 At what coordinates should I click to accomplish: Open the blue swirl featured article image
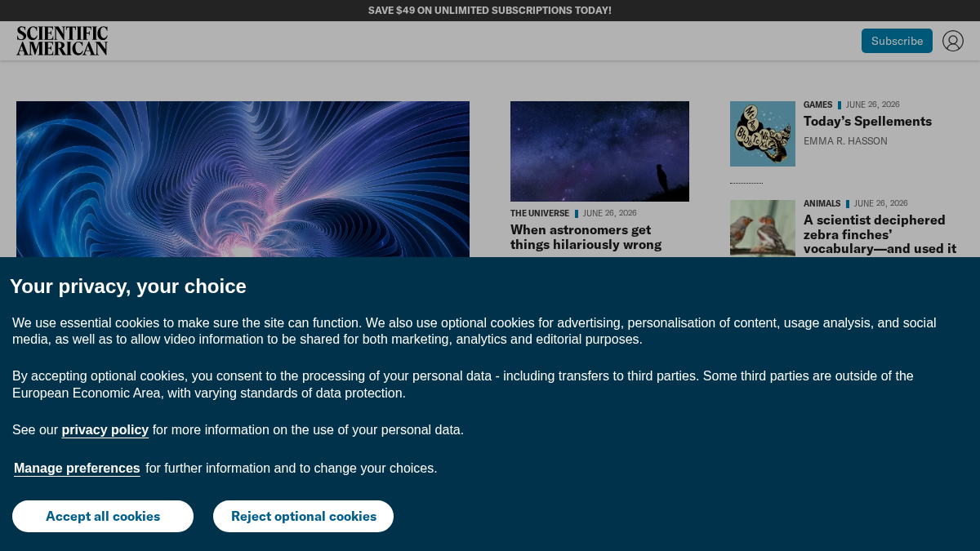click(243, 180)
